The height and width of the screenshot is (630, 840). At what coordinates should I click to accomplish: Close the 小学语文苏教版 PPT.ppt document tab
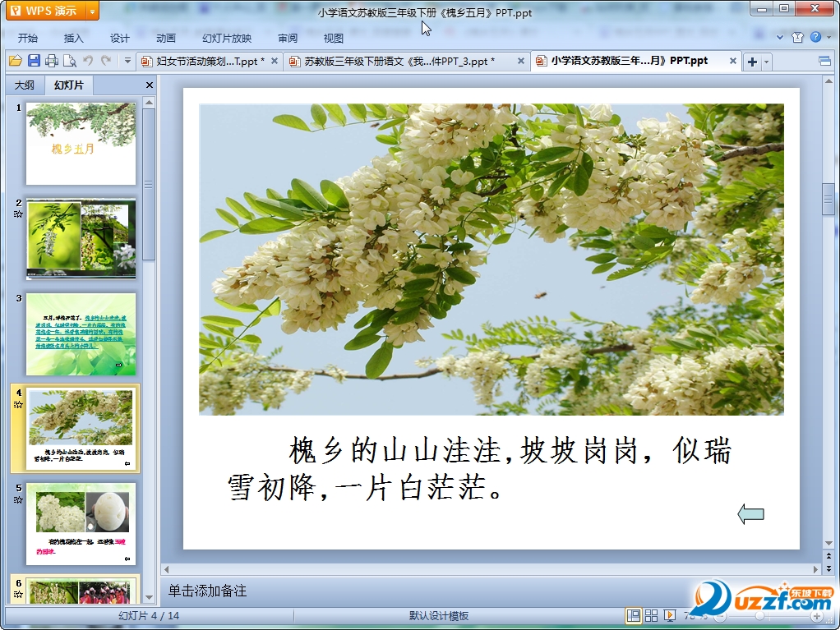point(733,61)
